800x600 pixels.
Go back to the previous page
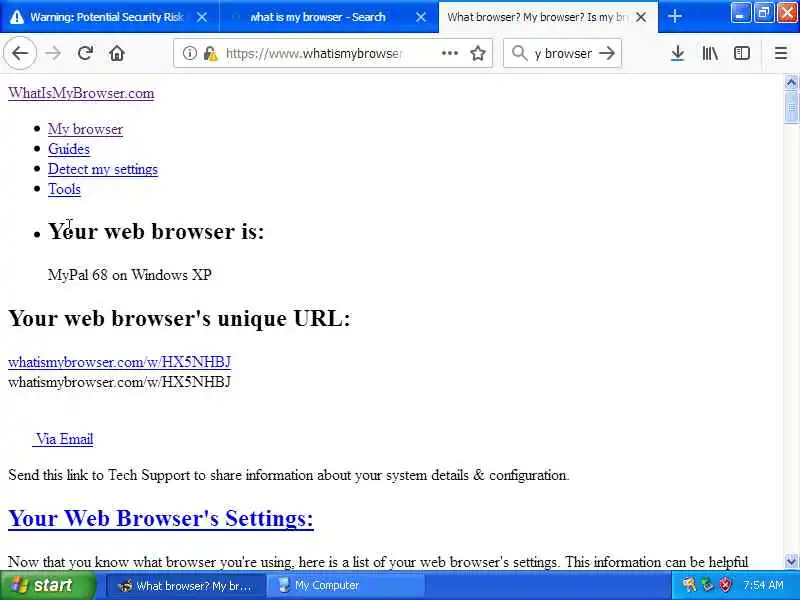tap(20, 53)
